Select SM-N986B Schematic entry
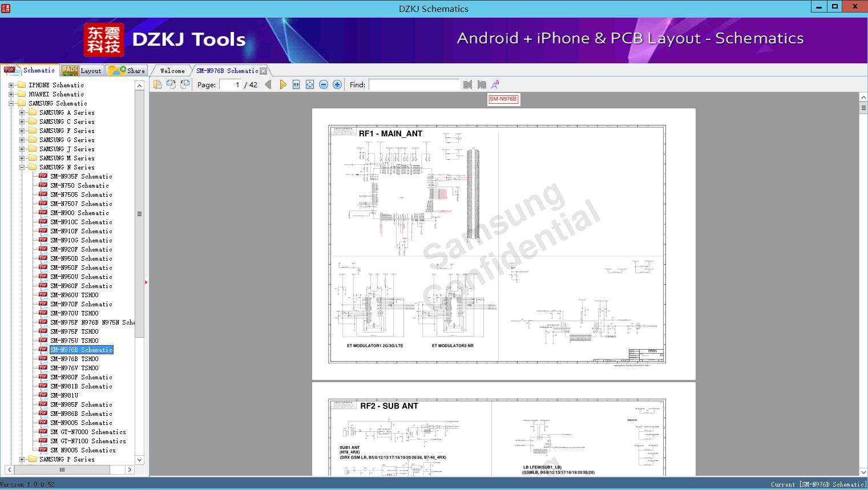 coord(81,414)
